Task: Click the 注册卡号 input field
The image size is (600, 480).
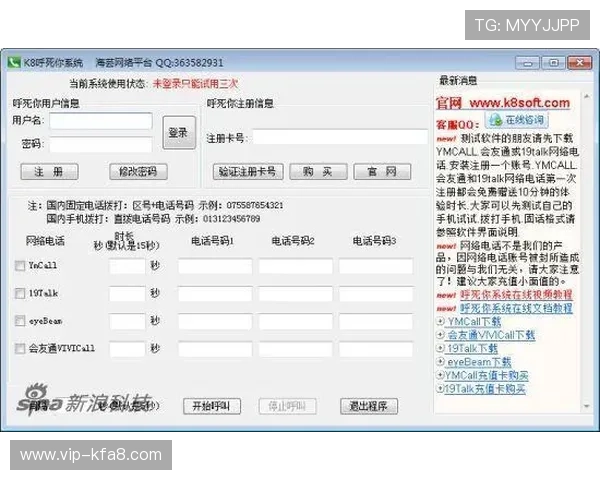Action: click(340, 137)
